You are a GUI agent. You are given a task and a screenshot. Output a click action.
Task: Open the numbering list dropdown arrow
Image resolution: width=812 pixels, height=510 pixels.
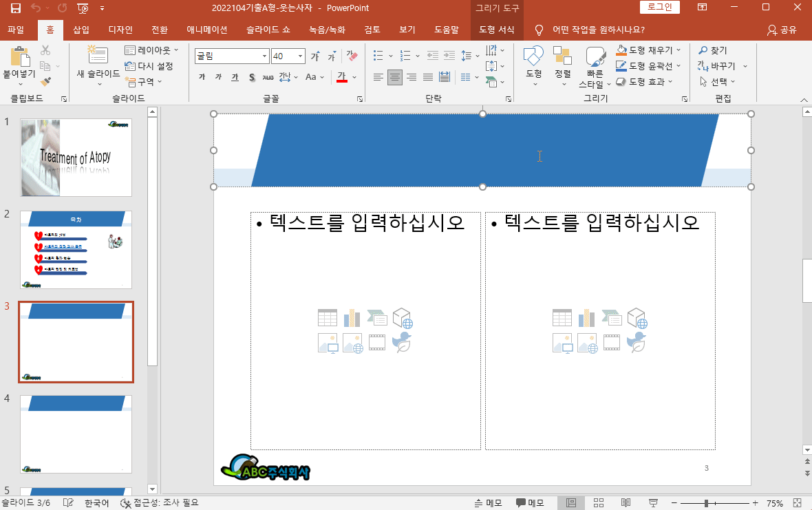418,56
